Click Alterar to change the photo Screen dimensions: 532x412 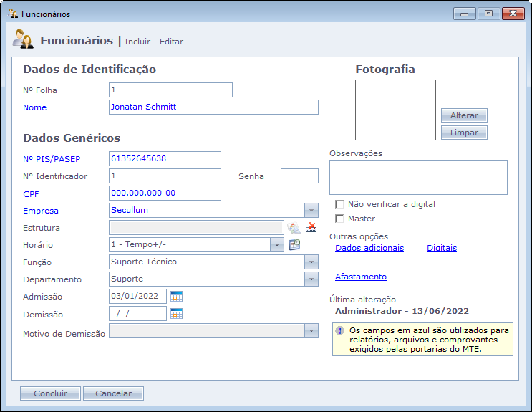pyautogui.click(x=464, y=115)
